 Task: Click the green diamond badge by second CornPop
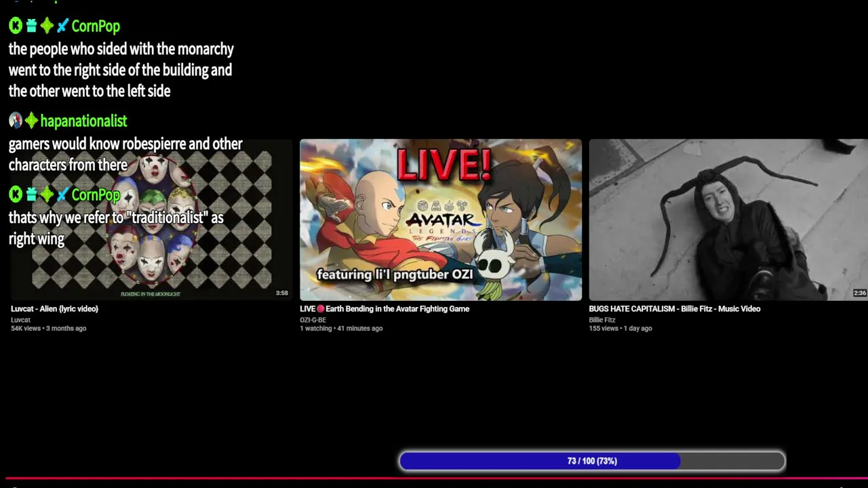point(47,195)
